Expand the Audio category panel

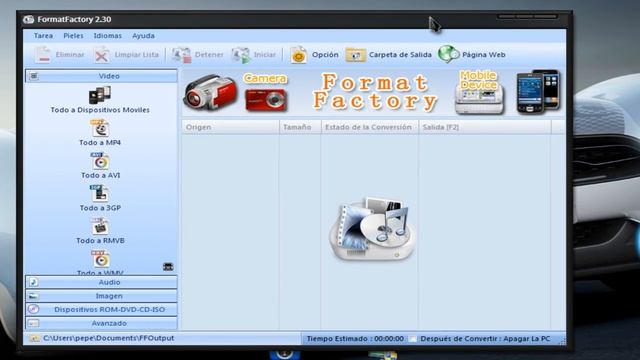click(x=101, y=282)
